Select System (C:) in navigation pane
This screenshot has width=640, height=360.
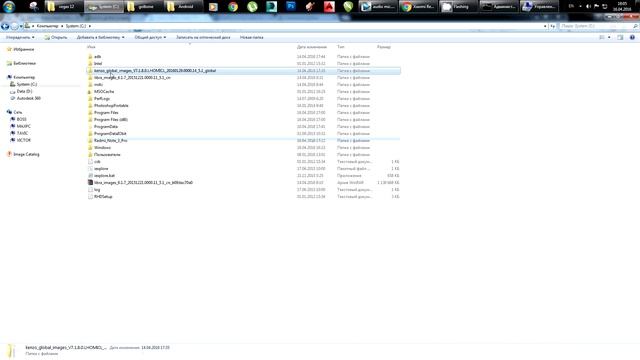[x=27, y=84]
